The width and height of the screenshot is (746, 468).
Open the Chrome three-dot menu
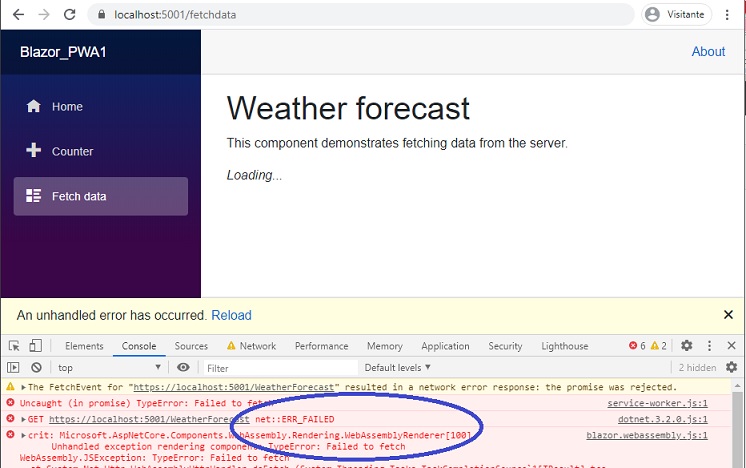point(727,15)
